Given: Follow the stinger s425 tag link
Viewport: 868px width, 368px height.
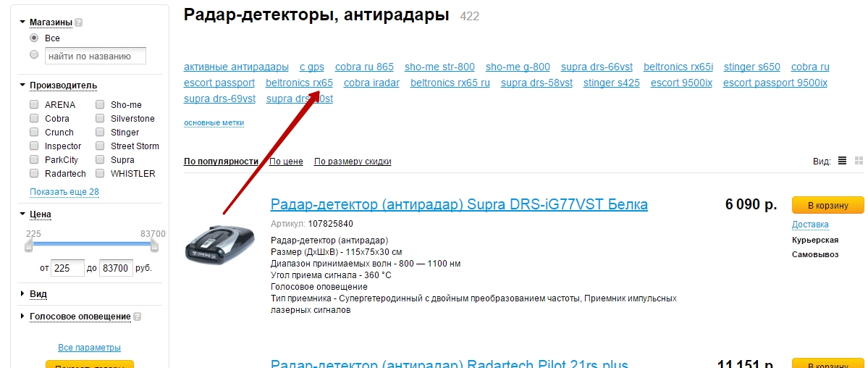Looking at the screenshot, I should pos(611,83).
